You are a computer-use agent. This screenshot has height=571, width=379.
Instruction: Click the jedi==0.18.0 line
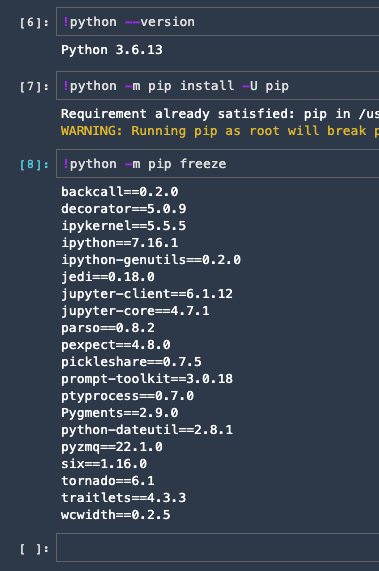(108, 277)
